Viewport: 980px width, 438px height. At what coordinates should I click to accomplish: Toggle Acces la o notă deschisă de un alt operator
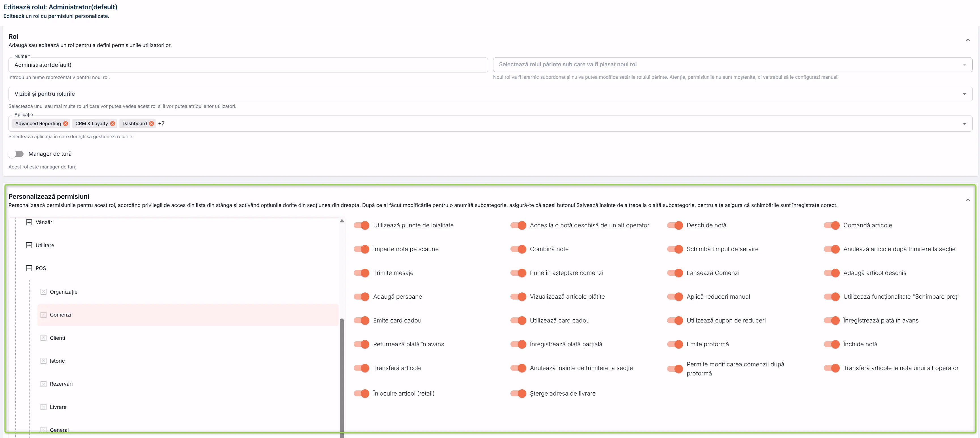point(518,225)
